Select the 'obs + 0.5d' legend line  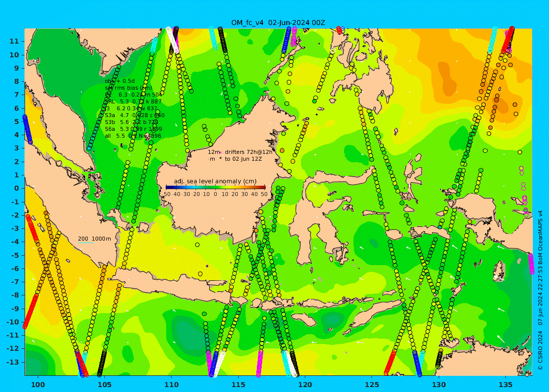click(120, 81)
